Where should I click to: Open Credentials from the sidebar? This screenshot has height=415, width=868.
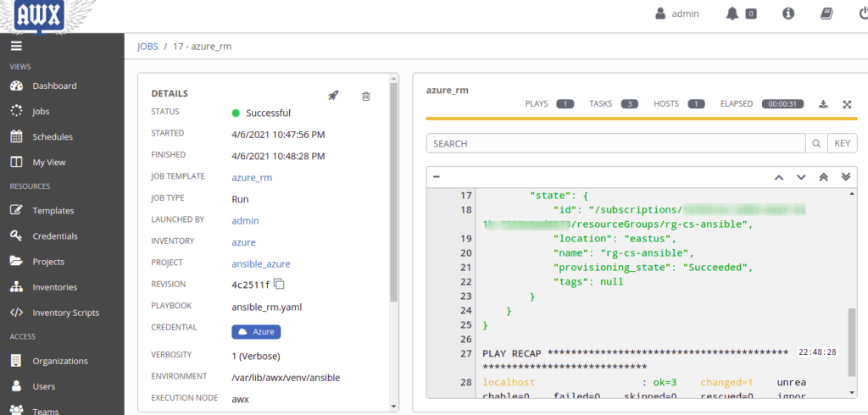pyautogui.click(x=55, y=235)
